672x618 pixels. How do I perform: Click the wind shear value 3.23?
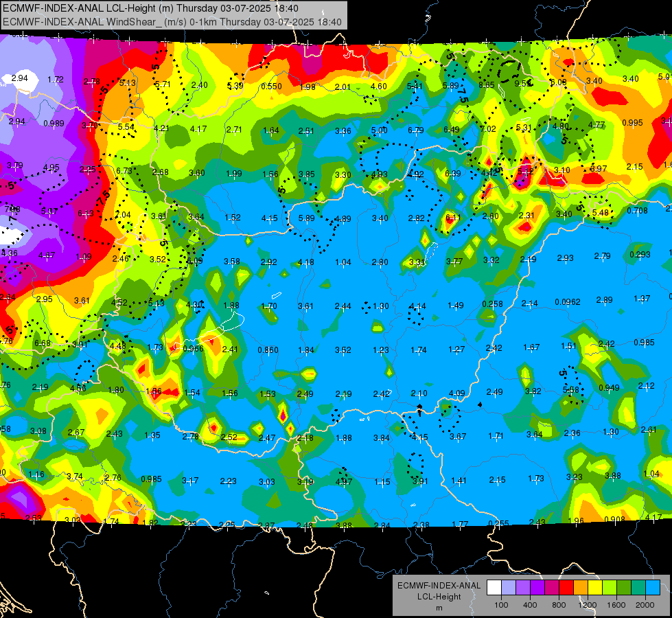(575, 477)
